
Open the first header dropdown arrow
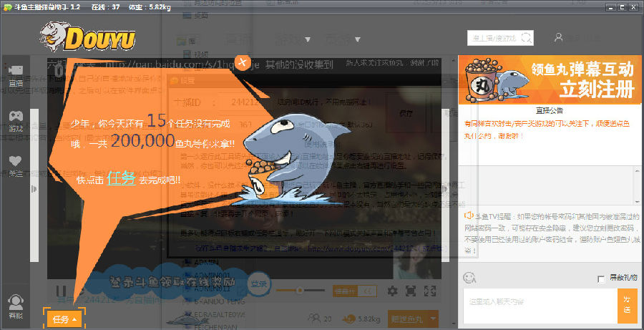(308, 40)
